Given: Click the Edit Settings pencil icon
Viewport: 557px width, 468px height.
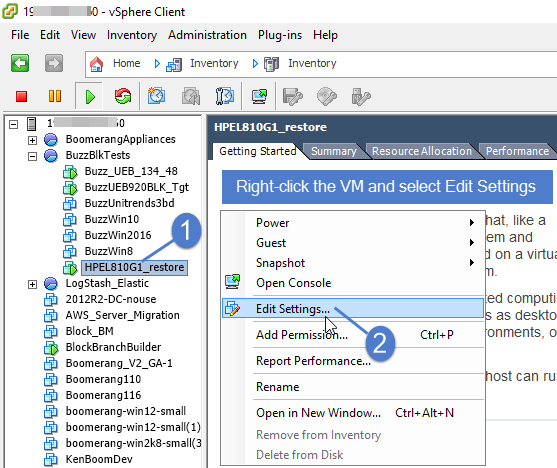Looking at the screenshot, I should click(x=233, y=308).
